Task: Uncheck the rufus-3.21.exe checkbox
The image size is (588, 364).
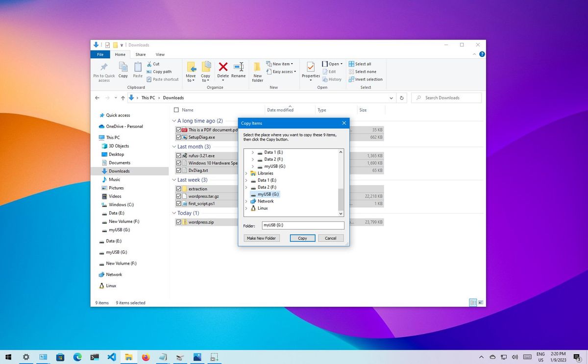Action: (178, 155)
